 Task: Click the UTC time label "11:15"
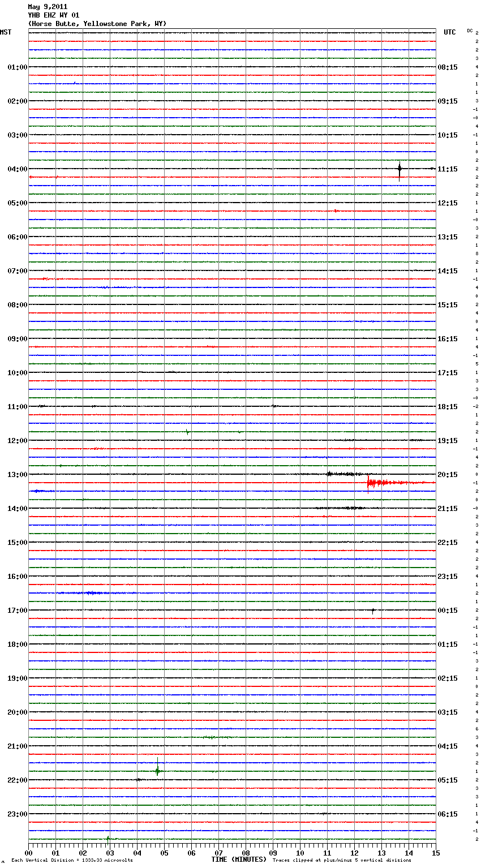pos(448,169)
